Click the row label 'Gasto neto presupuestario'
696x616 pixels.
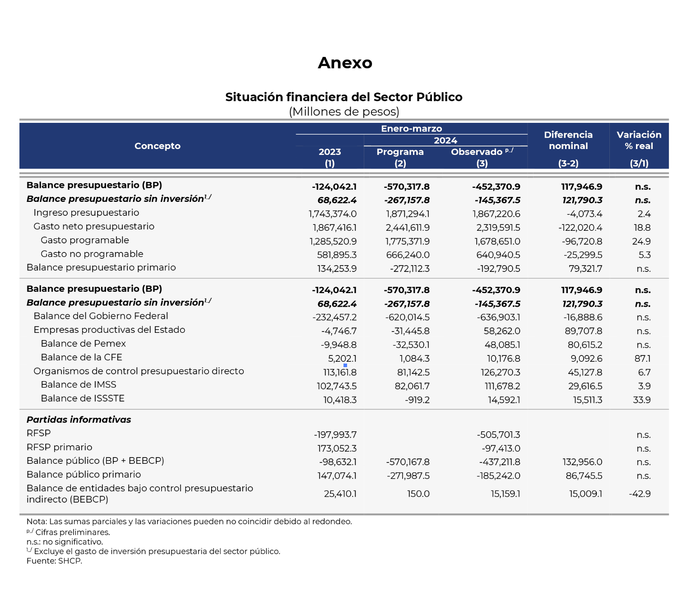(x=94, y=226)
